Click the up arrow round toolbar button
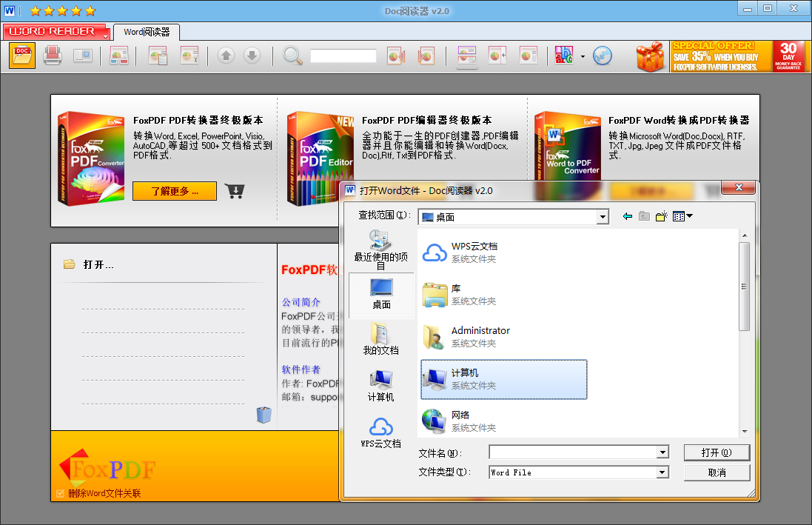Image resolution: width=812 pixels, height=525 pixels. point(226,56)
